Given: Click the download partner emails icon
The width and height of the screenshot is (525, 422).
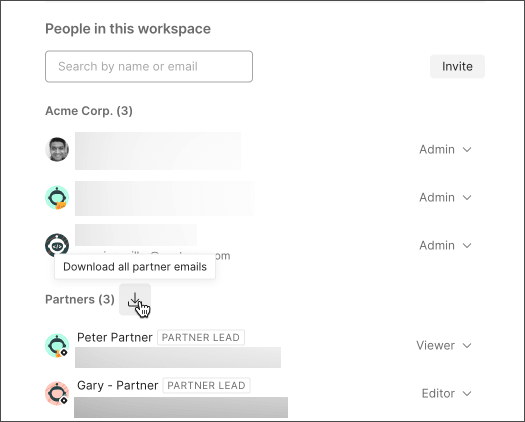Looking at the screenshot, I should pos(135,299).
